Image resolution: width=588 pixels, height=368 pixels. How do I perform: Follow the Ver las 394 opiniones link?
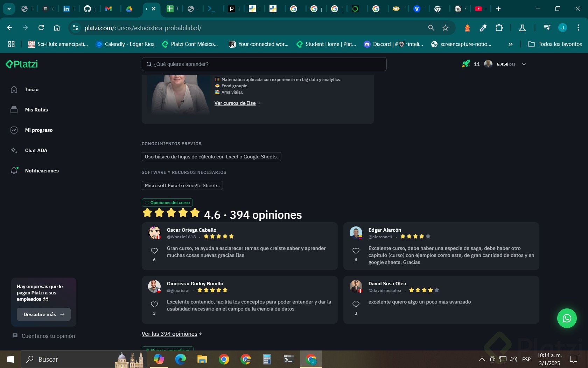pyautogui.click(x=172, y=334)
